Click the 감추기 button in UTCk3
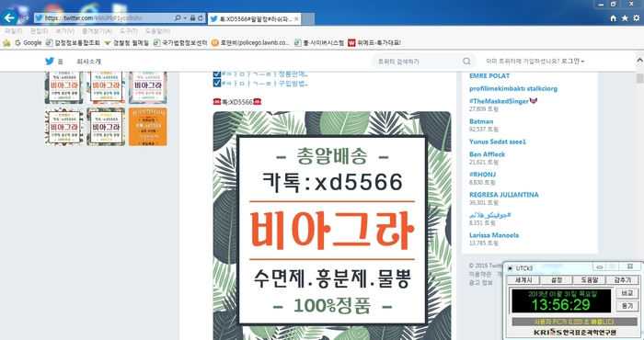644x340 pixels. click(x=622, y=280)
